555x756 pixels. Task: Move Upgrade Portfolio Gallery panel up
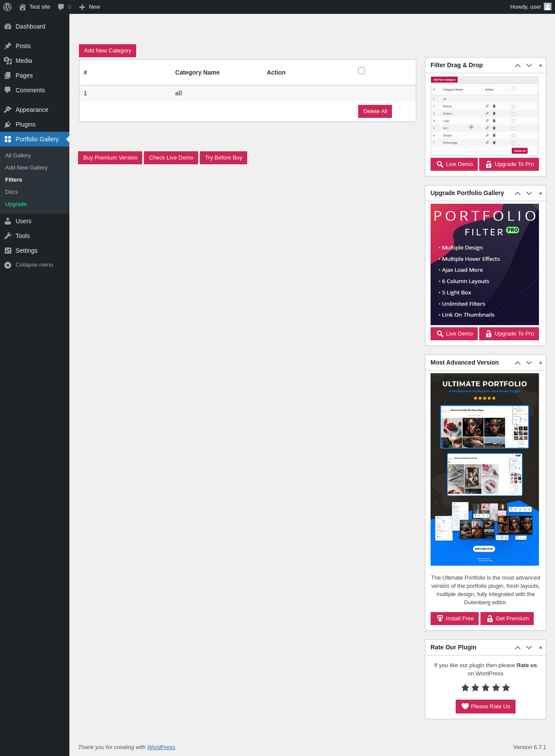click(518, 193)
